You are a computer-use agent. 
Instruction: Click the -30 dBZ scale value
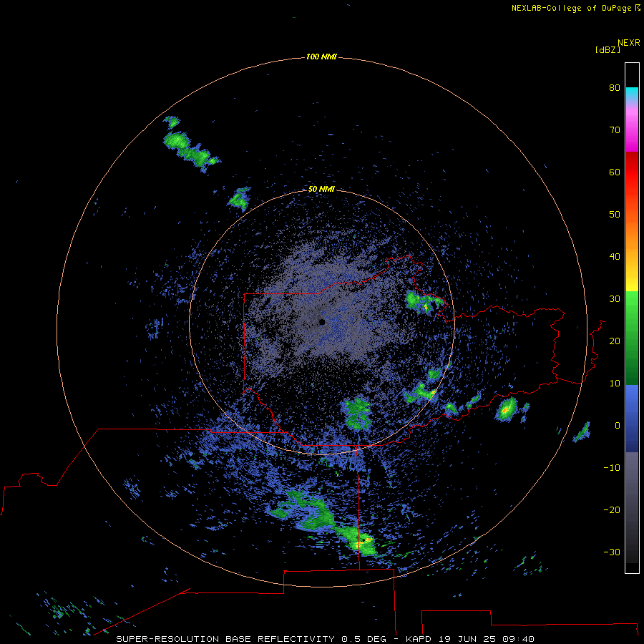[612, 552]
